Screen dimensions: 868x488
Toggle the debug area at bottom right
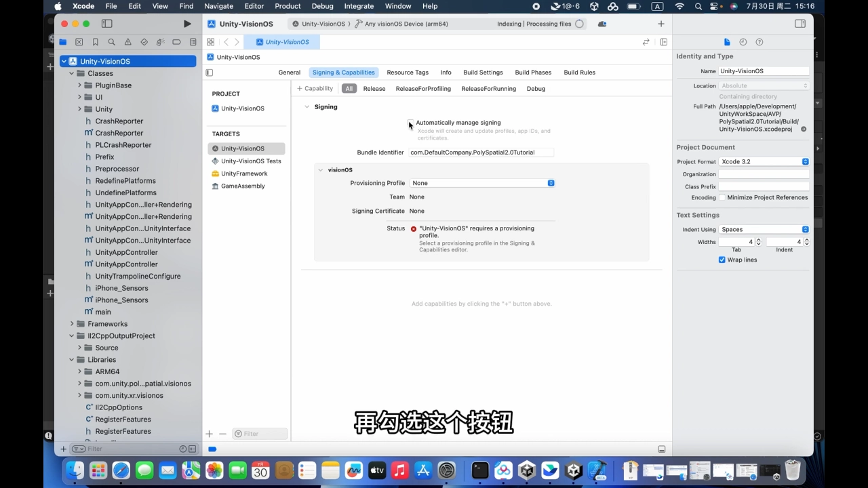(662, 449)
